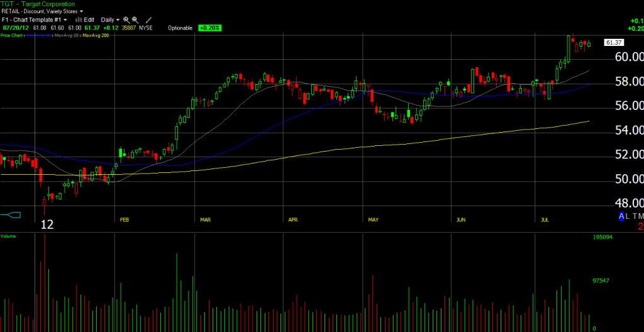Click the Price Chart legend label
The width and height of the screenshot is (644, 332).
click(x=12, y=36)
